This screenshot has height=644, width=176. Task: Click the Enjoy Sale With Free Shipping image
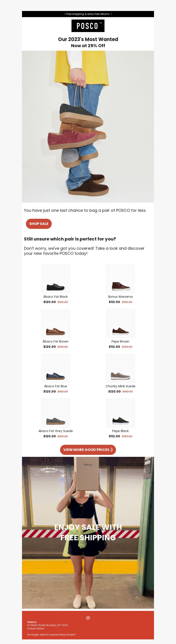88,533
